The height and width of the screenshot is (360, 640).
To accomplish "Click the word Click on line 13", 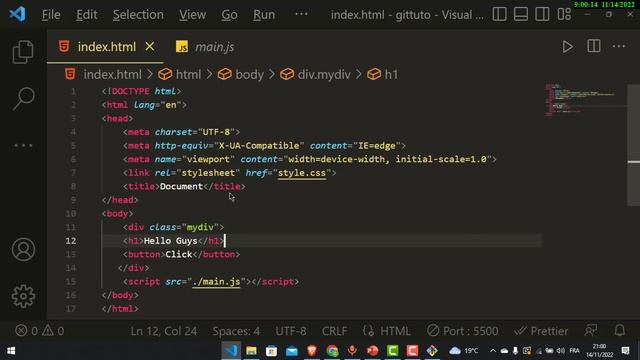I will click(x=179, y=254).
